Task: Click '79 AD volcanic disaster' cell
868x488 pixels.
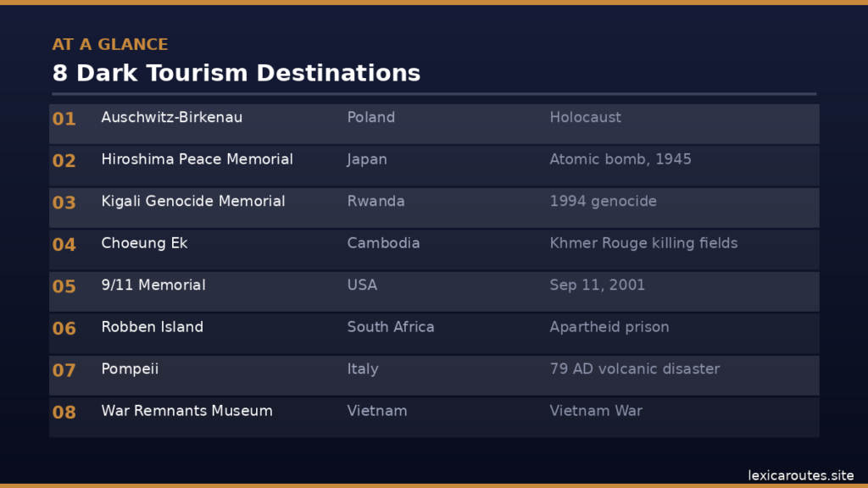Action: click(635, 369)
